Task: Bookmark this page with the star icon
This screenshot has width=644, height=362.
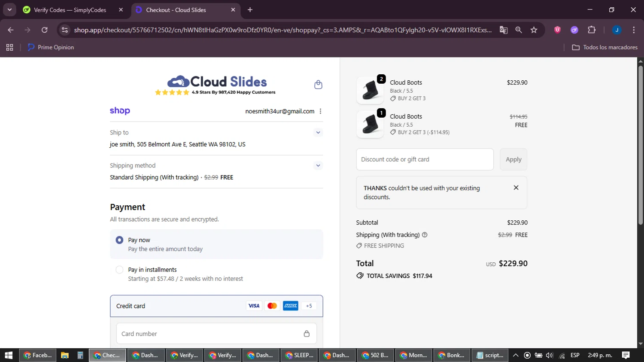Action: (x=534, y=30)
